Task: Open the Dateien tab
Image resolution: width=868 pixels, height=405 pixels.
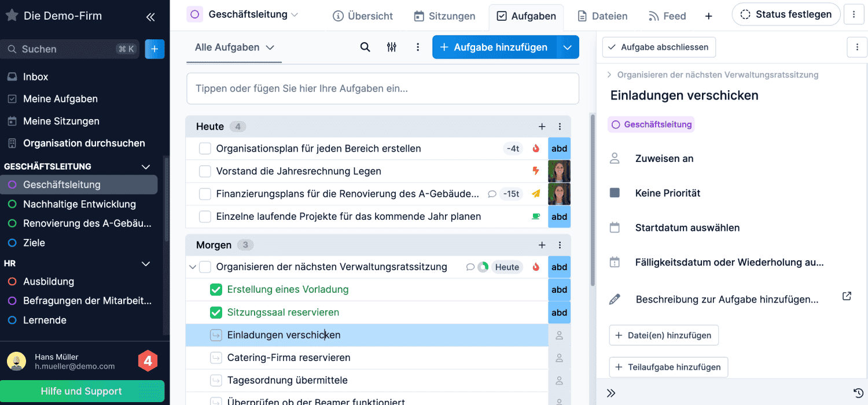Action: [602, 16]
